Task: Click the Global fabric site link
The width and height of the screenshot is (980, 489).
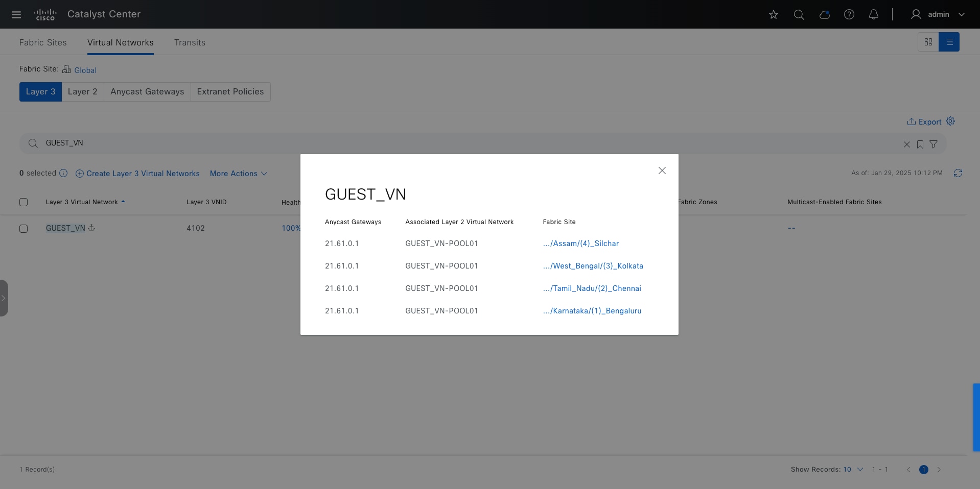Action: pyautogui.click(x=85, y=70)
